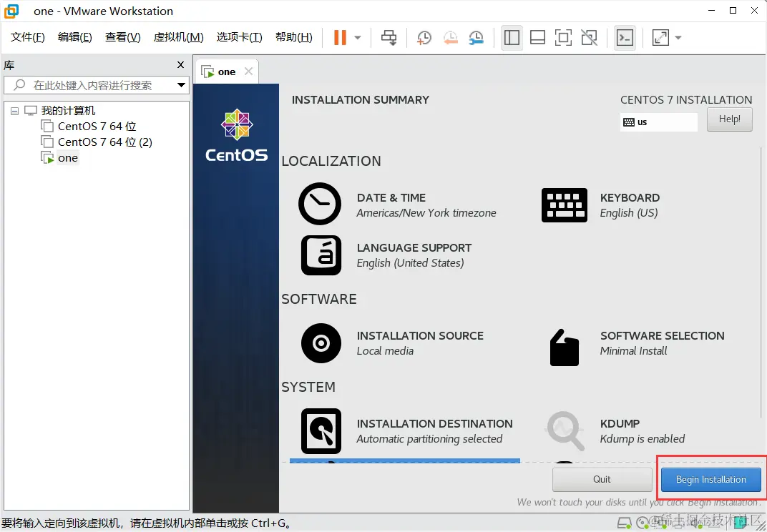Select the running VM named one
Screen dimensions: 767x532
[67, 158]
